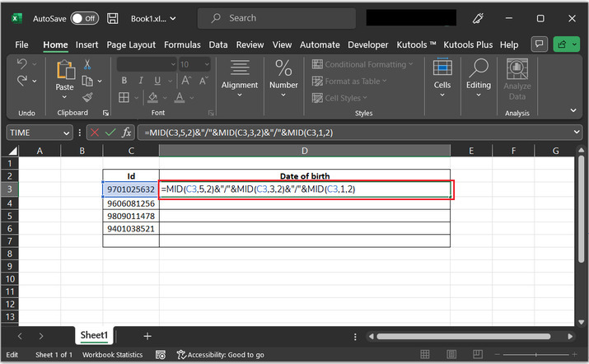Click the Undo arrow icon
Image resolution: width=589 pixels, height=364 pixels.
click(x=21, y=64)
